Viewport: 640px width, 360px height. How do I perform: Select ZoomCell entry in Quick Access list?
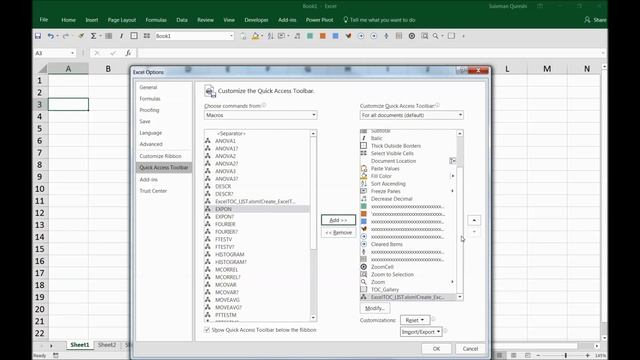408,267
